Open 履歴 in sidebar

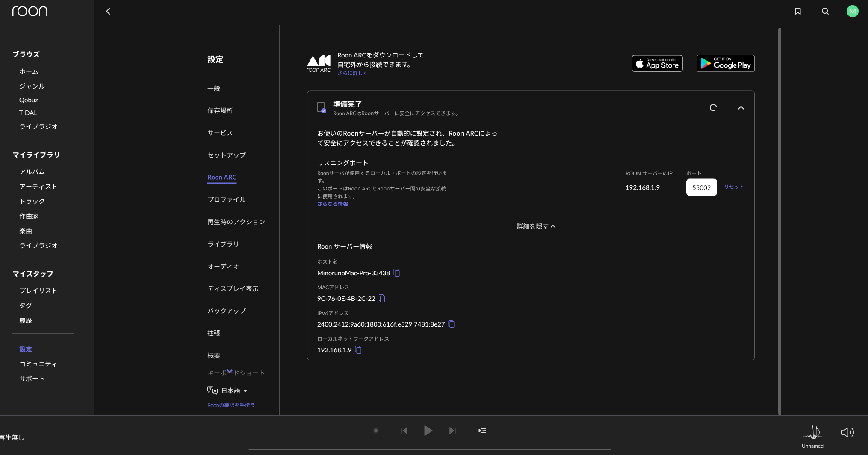click(26, 320)
